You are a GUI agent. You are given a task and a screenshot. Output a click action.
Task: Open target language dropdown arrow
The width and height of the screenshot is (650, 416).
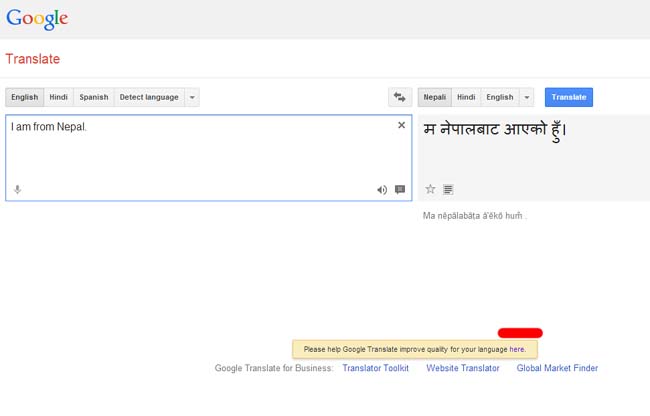point(526,97)
